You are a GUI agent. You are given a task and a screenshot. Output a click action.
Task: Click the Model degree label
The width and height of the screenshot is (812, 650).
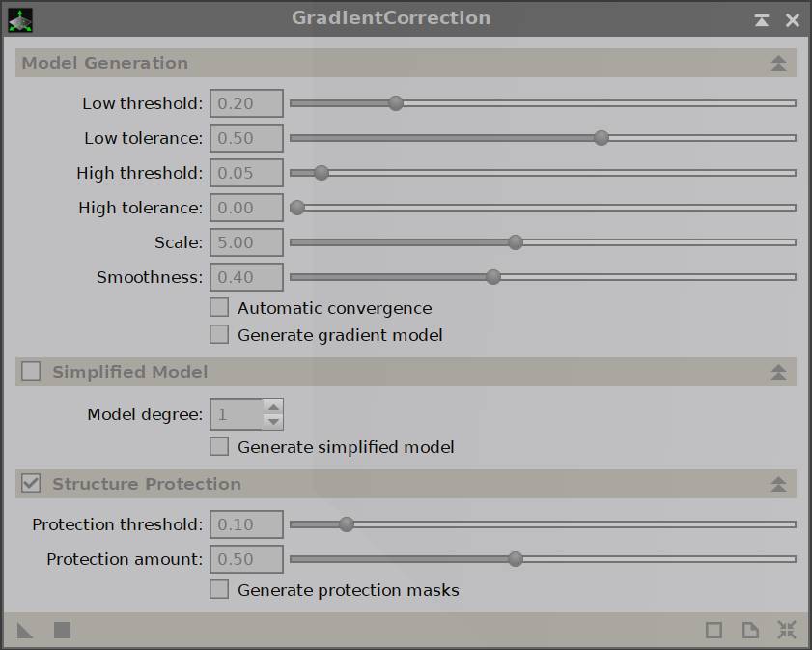click(145, 414)
